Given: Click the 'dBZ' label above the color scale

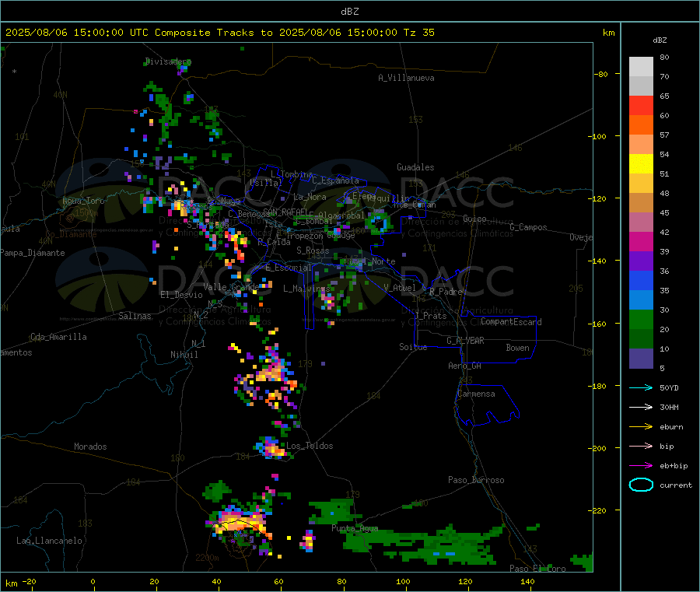Looking at the screenshot, I should pyautogui.click(x=660, y=40).
